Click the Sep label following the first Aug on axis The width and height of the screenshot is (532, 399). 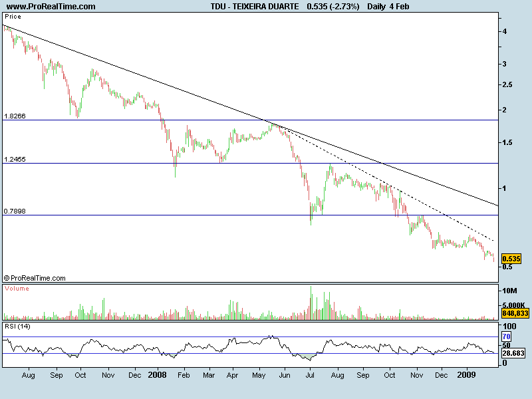point(57,375)
